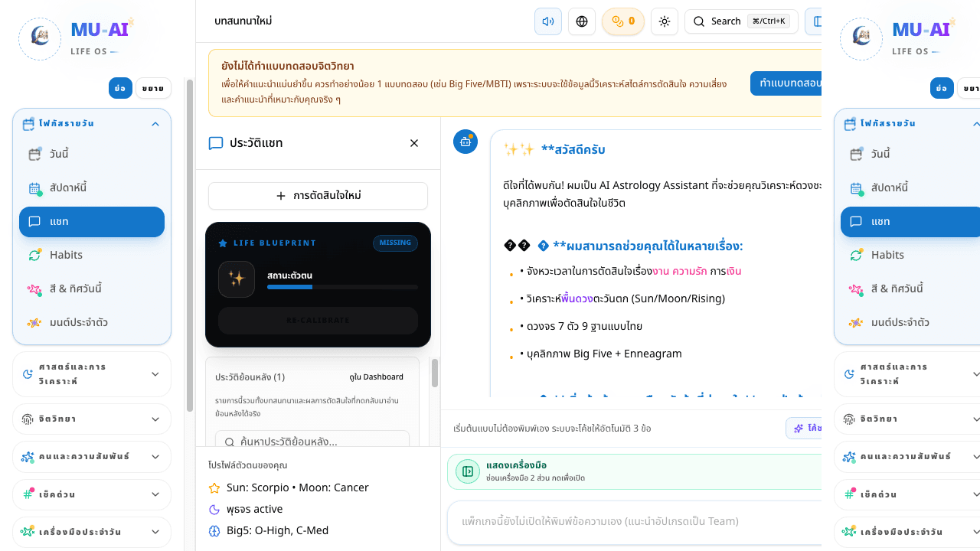This screenshot has height=551, width=980.
Task: Click the panel icon beside แสดงเครื่องมือ
Action: point(468,471)
